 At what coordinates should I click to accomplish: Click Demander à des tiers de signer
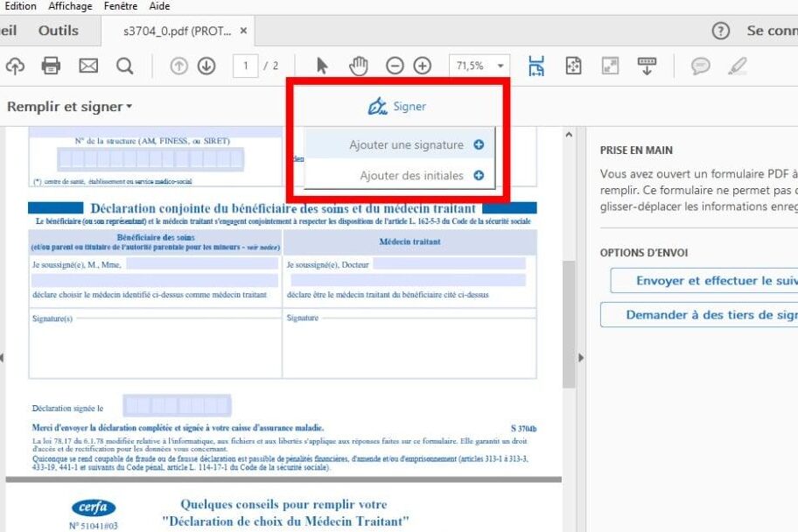click(699, 315)
